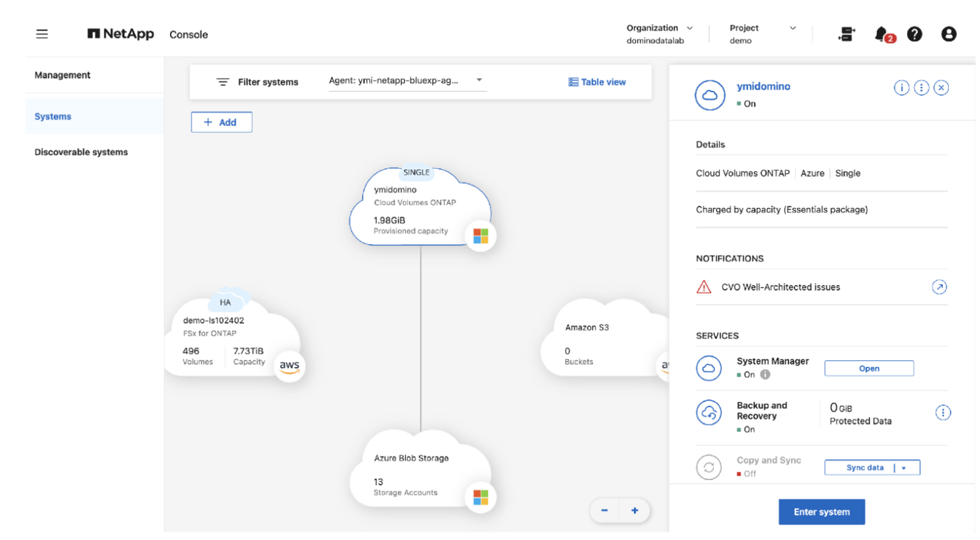Click the System Manager cloud icon
This screenshot has width=980, height=540.
(708, 368)
